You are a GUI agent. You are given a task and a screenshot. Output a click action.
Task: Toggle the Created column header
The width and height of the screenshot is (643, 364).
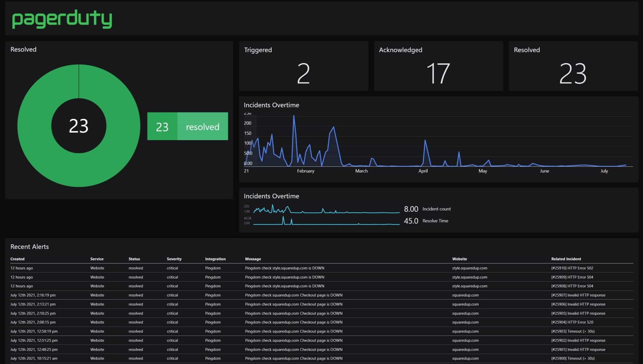coord(17,259)
